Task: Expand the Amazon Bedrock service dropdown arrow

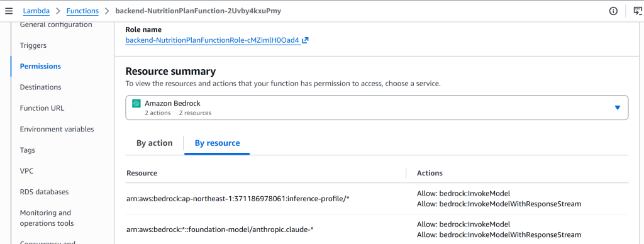Action: pos(617,108)
